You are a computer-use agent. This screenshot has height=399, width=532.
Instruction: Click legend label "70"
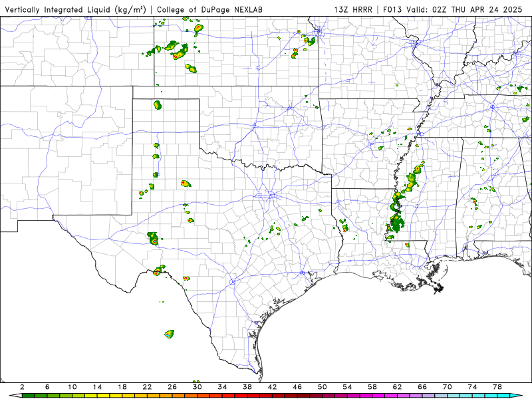click(447, 387)
